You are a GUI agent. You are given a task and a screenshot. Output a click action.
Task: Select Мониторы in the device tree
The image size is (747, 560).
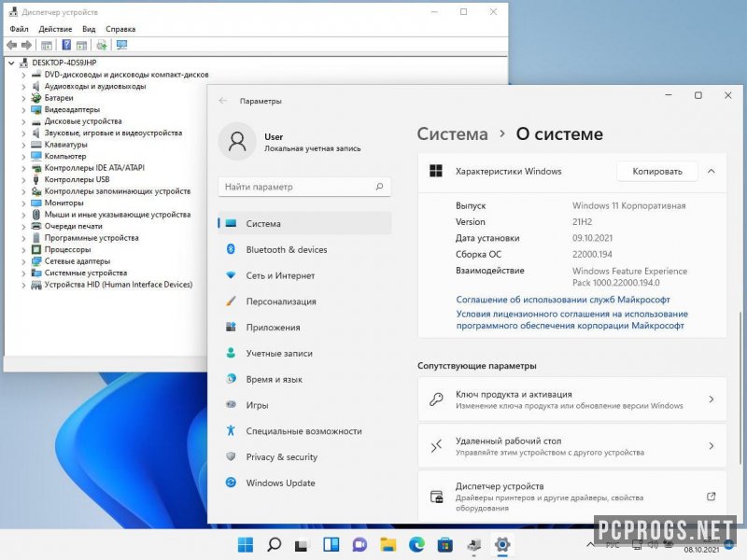63,203
